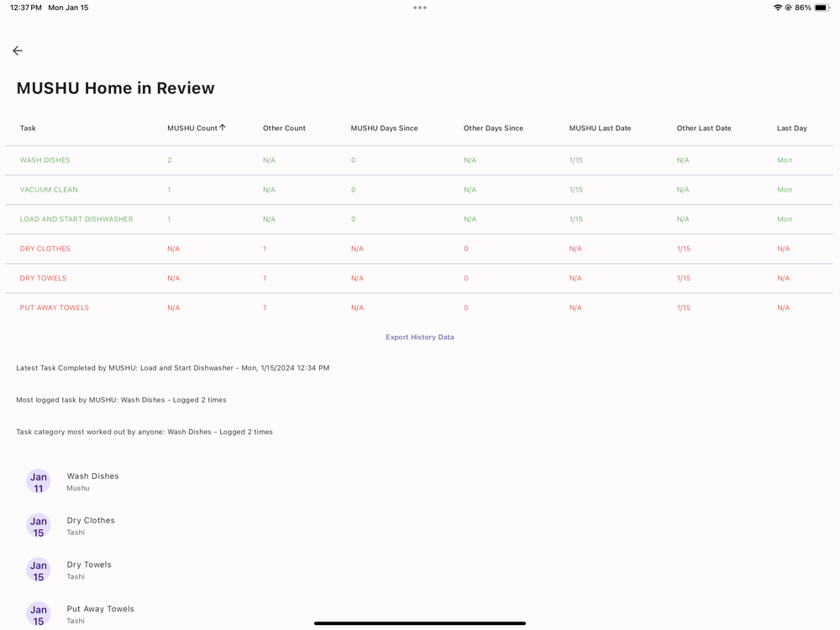Open the Jan 11 date badge for Wash Dishes

pos(38,481)
